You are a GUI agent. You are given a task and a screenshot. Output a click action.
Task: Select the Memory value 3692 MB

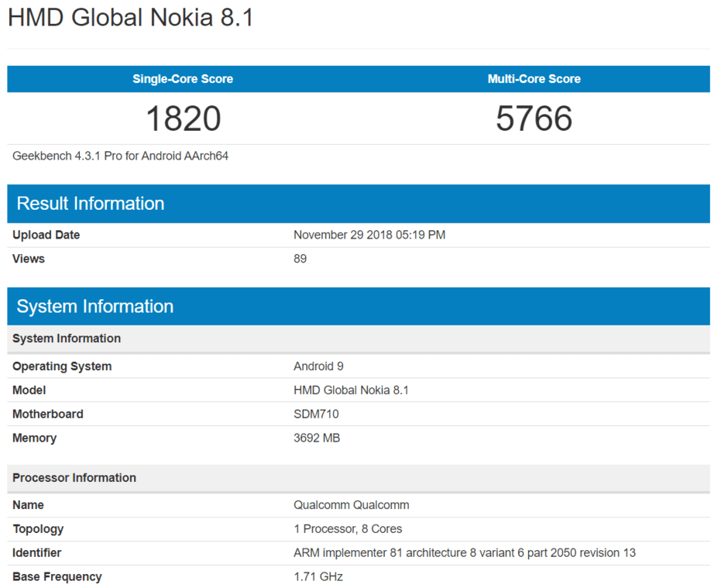[317, 438]
